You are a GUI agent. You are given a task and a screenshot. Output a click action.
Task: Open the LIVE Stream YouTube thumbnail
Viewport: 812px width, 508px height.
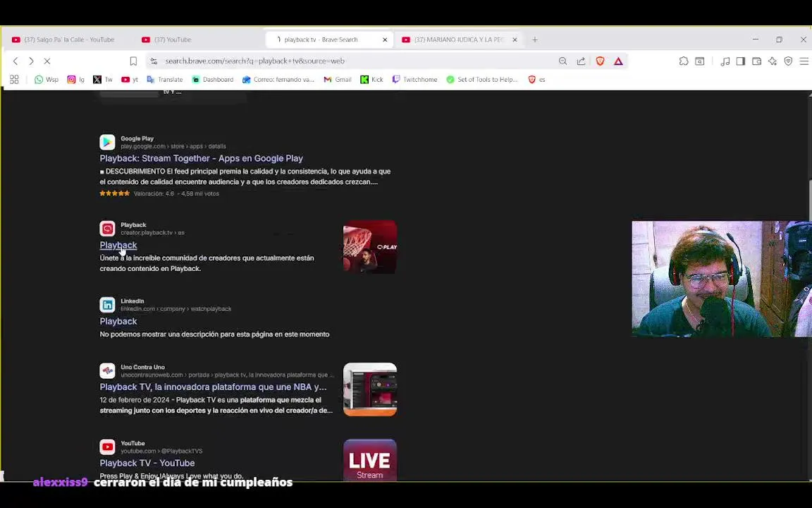coord(370,460)
